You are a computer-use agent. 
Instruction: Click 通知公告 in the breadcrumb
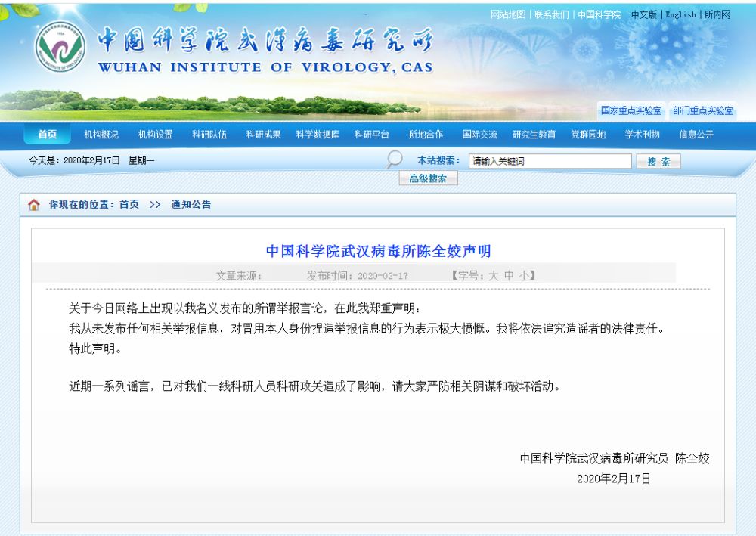click(191, 204)
